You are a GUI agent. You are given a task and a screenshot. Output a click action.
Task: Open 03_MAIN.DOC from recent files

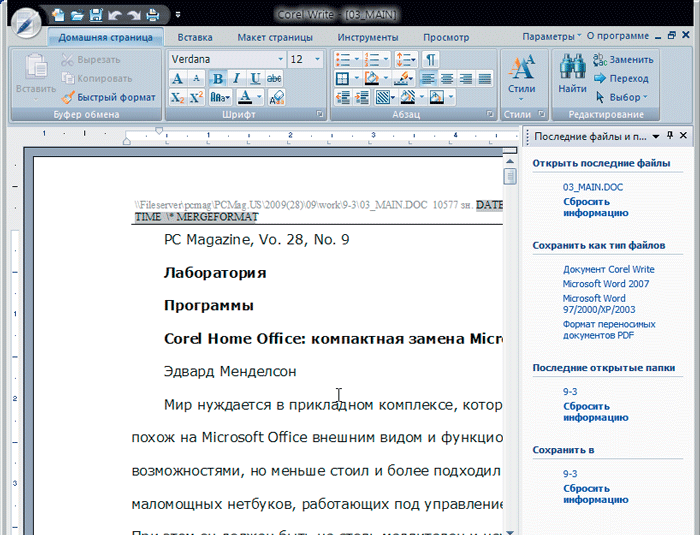pyautogui.click(x=592, y=187)
